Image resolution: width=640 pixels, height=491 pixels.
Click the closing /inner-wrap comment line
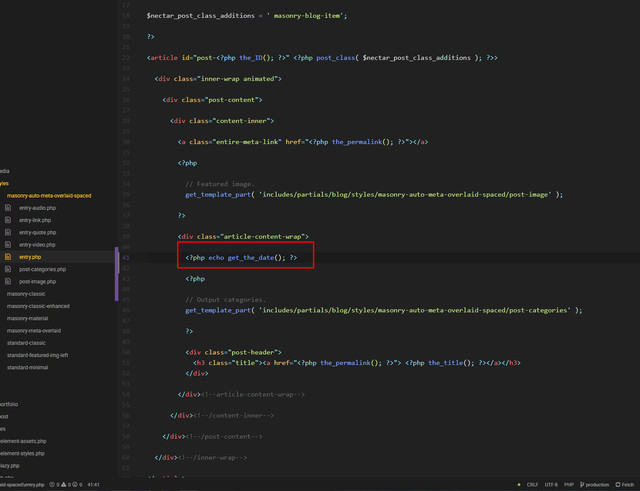point(201,458)
